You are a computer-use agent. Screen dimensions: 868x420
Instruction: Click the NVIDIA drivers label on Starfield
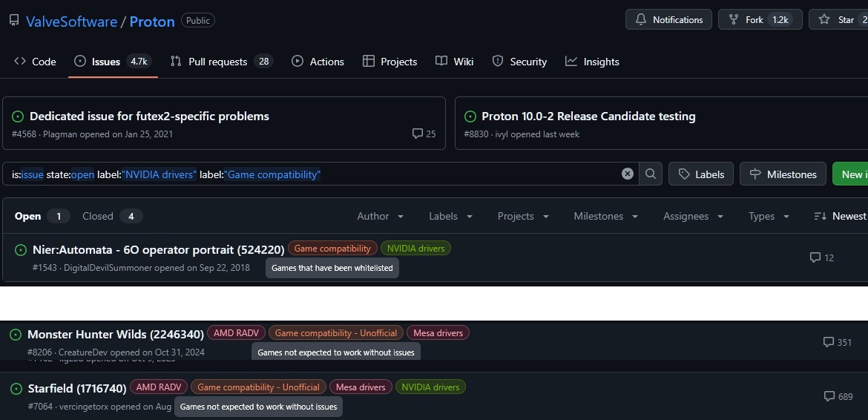point(431,387)
